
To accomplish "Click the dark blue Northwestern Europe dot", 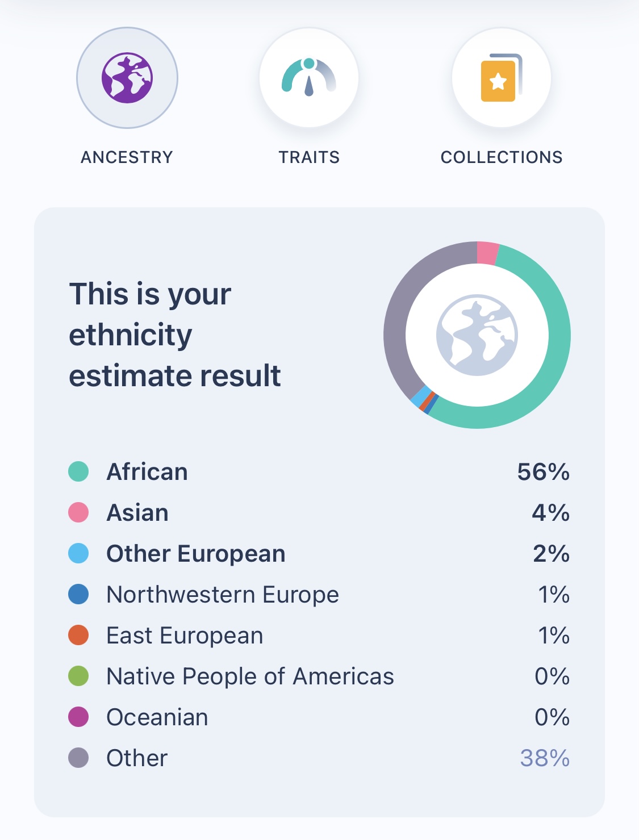I will tap(78, 594).
